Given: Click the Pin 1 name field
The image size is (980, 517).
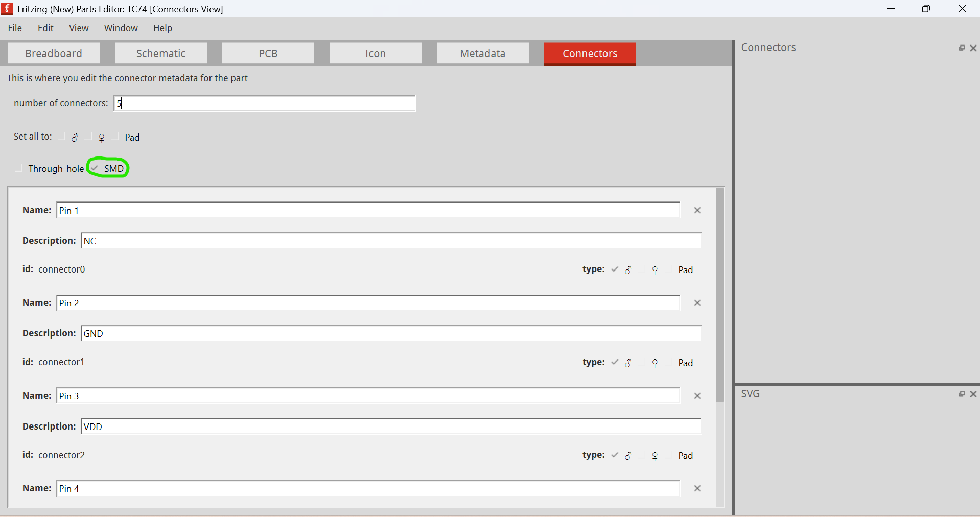Looking at the screenshot, I should coord(368,210).
